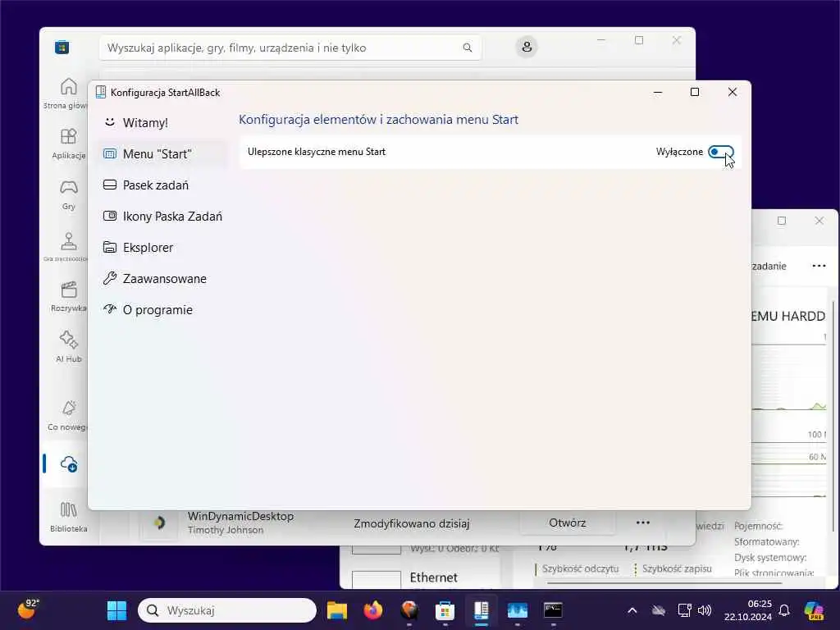
Task: Show hidden tray icons chevron
Action: pos(632,610)
